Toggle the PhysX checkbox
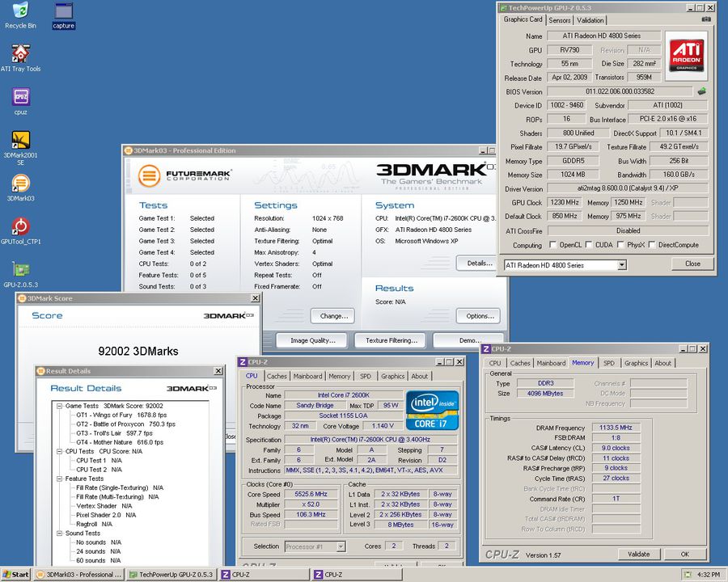Viewport: 728px width, 582px height. [x=620, y=245]
